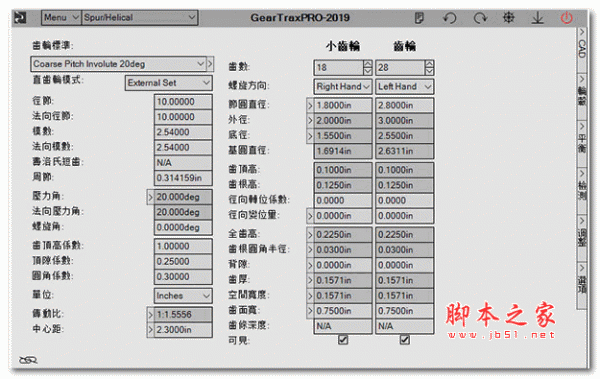Click the red power exit icon
The image size is (600, 379).
click(x=567, y=18)
